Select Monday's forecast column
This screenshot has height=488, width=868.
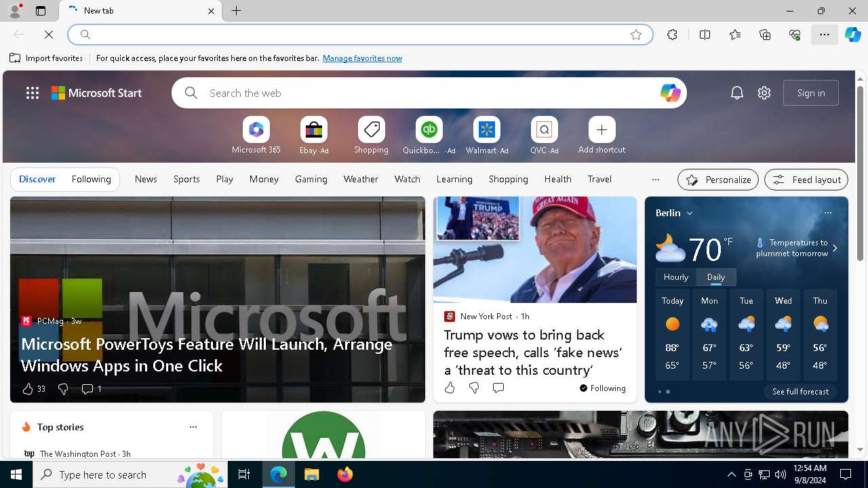(709, 335)
